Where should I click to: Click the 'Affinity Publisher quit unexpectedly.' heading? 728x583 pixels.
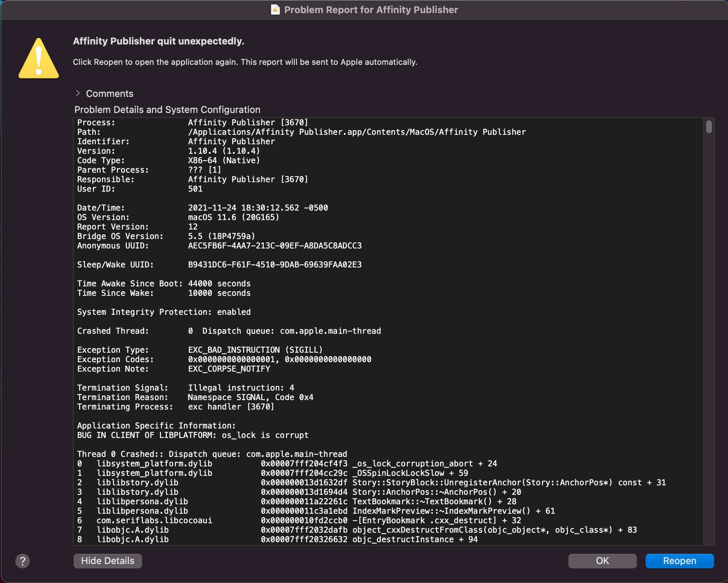coord(158,41)
